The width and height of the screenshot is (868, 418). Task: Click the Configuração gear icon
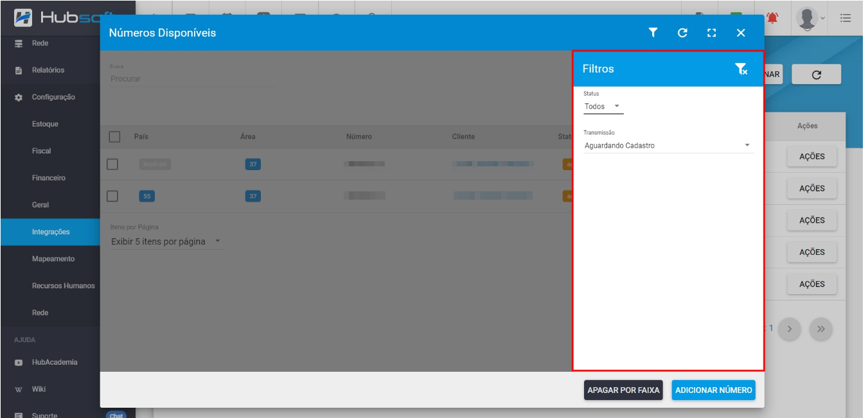tap(19, 97)
